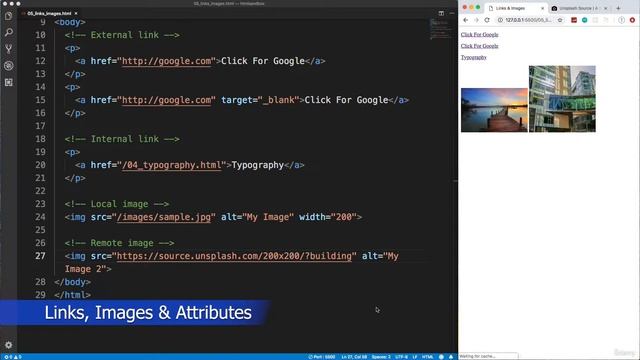The height and width of the screenshot is (360, 640).
Task: Click the red round icon at Chrome toolbar end
Action: pyautogui.click(x=632, y=20)
